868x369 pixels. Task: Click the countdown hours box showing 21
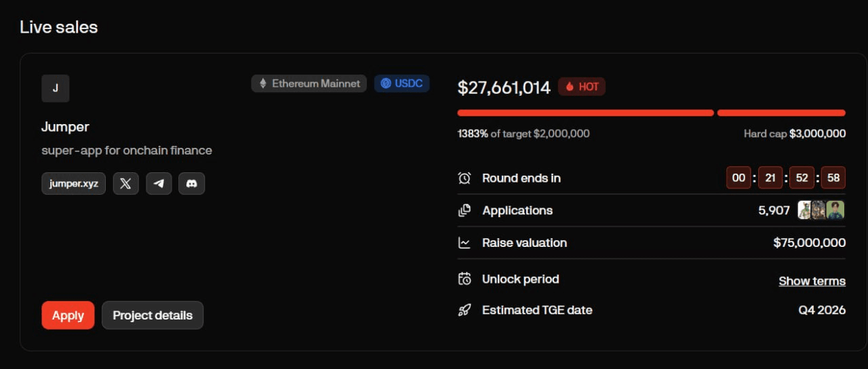[770, 178]
